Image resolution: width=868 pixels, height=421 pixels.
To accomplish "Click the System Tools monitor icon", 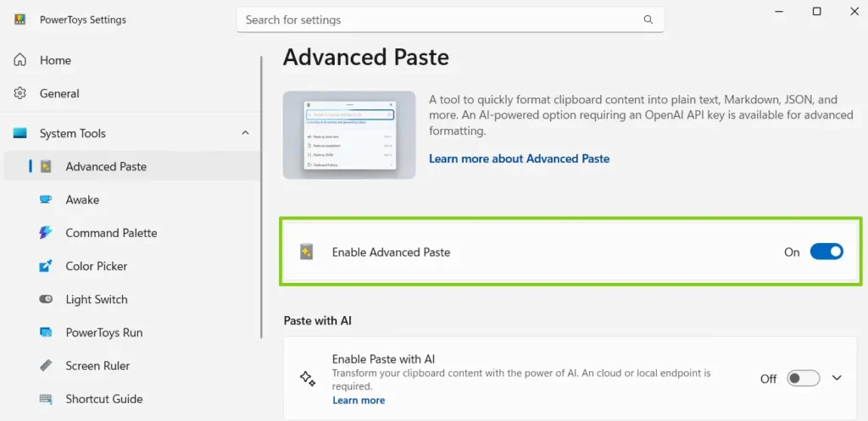I will pyautogui.click(x=20, y=133).
